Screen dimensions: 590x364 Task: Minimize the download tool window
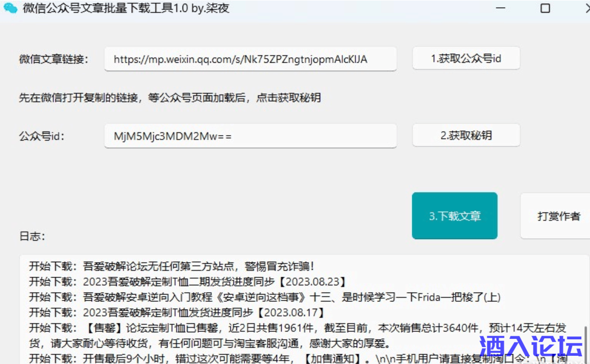[x=501, y=8]
